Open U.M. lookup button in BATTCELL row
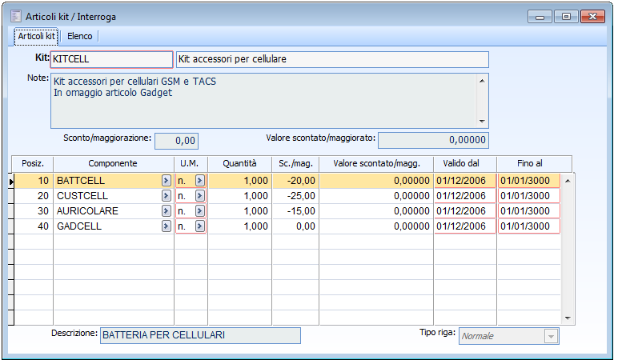Screen dimensions: 618x364 point(200,181)
